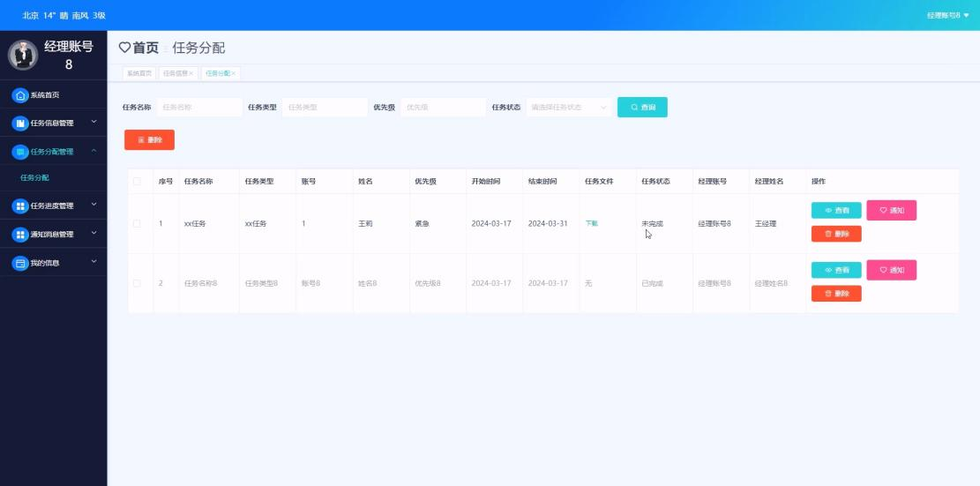Expand 通知消息管理 menu chevron
The width and height of the screenshot is (980, 486).
(x=94, y=233)
